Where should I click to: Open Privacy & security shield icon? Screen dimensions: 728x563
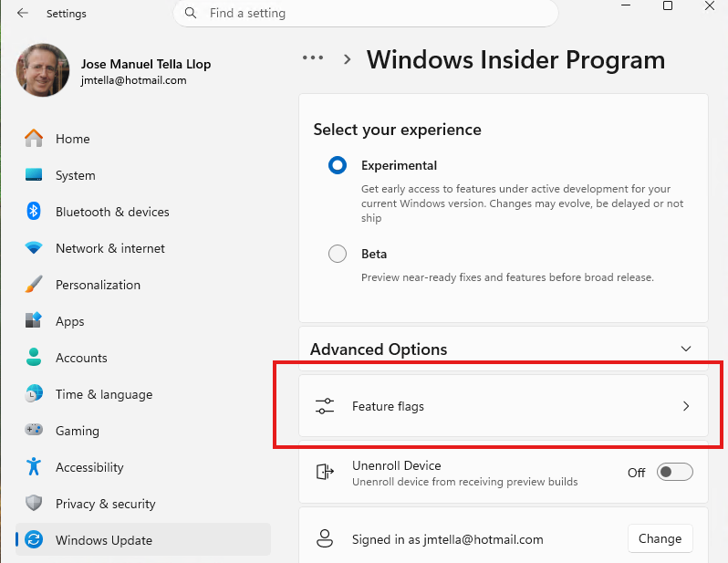point(34,504)
